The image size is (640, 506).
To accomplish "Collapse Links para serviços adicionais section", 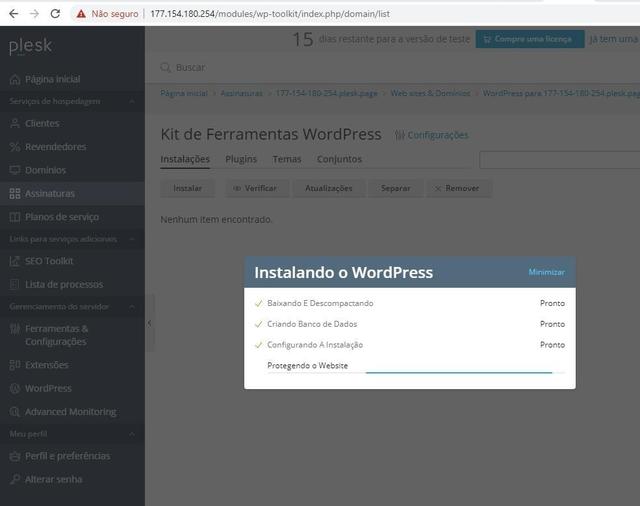I will click(132, 239).
